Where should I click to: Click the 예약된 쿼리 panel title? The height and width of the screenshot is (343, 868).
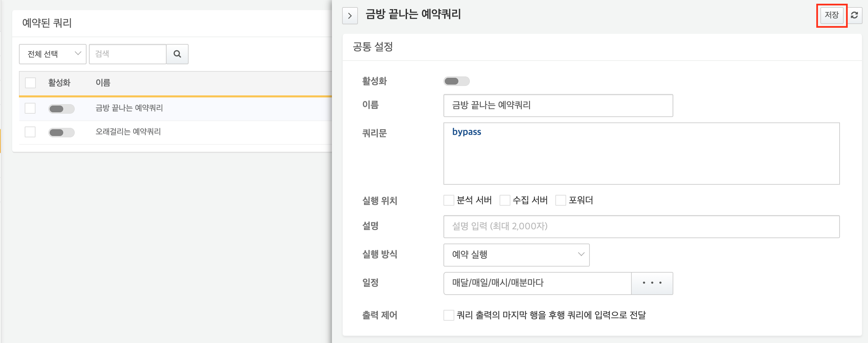[x=47, y=23]
